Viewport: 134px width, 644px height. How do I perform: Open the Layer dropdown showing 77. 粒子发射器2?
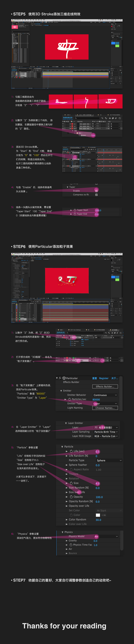(106, 427)
